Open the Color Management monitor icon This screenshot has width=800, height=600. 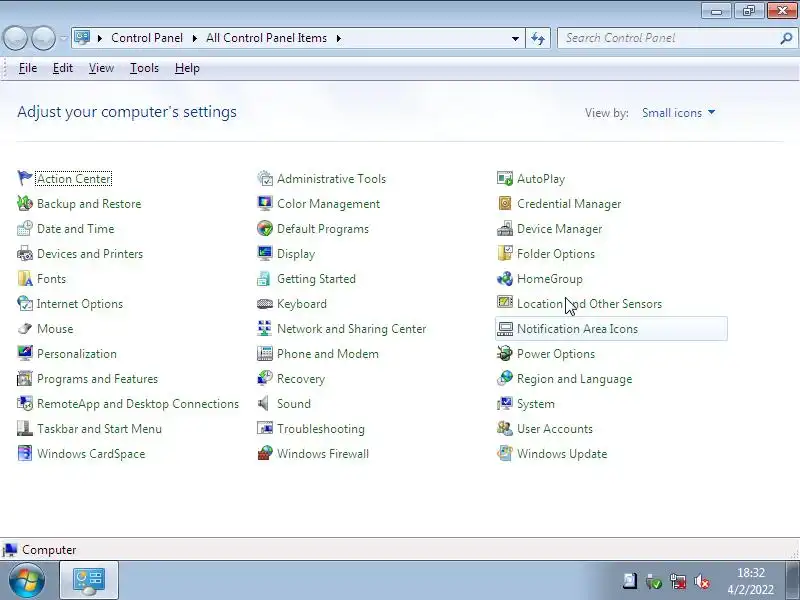coord(265,204)
